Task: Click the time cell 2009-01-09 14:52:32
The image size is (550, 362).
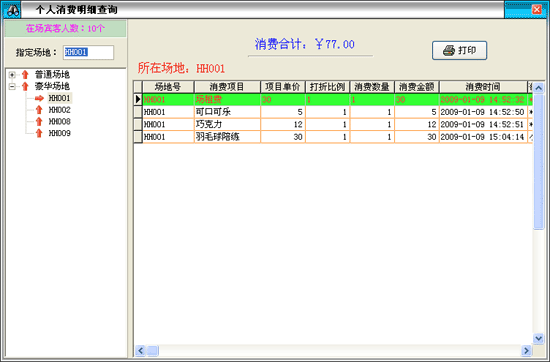Action: click(483, 100)
